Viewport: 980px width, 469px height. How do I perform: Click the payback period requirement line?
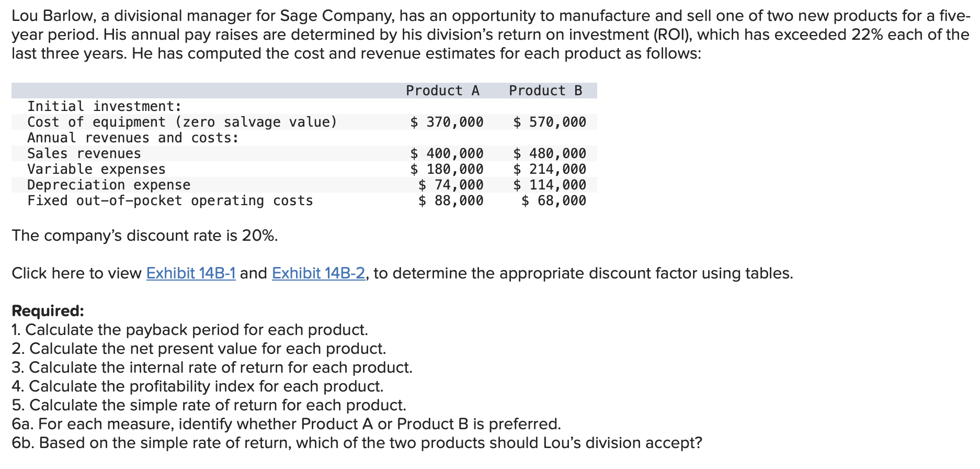tap(190, 330)
